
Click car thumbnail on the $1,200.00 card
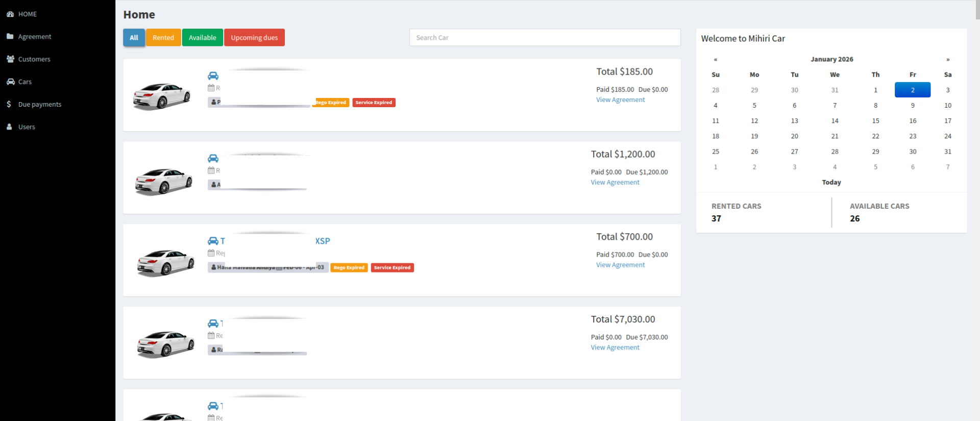(x=164, y=181)
